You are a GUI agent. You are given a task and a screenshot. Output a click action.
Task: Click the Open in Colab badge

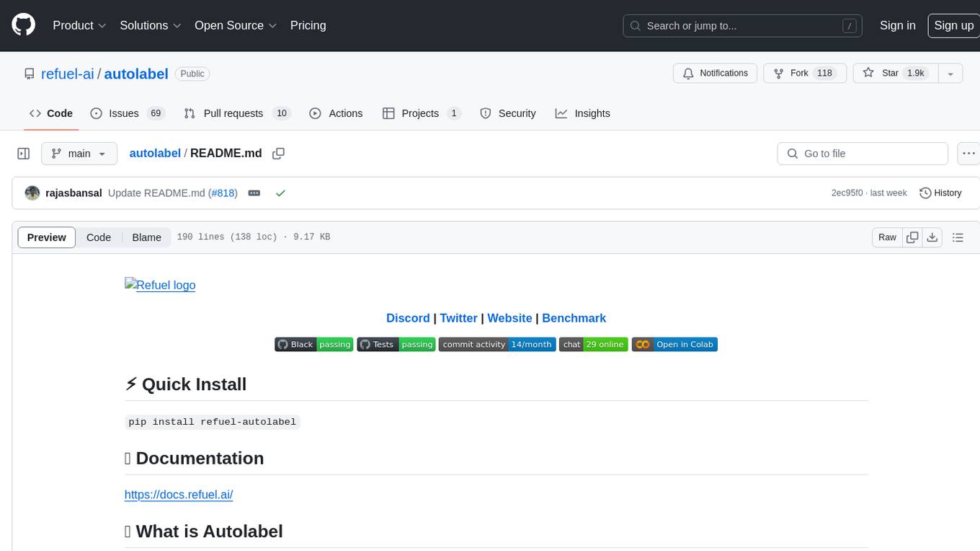674,345
